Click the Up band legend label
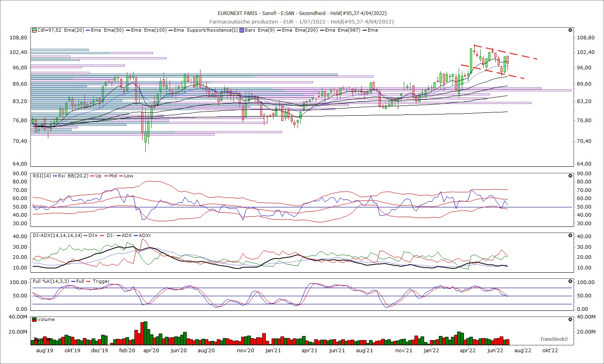The width and height of the screenshot is (604, 364). coord(98,176)
